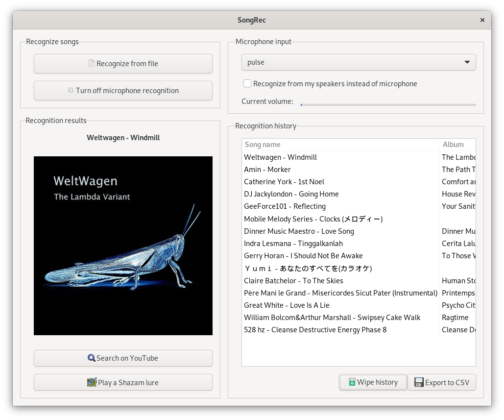Select Claire Batchelor - To The Skies row
Viewport: 504px width, 420px height.
[359, 281]
